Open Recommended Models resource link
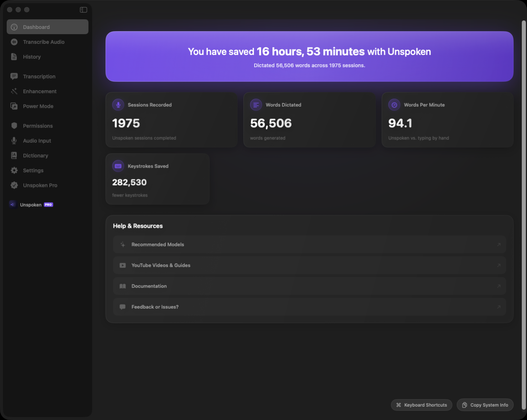Screen dimensions: 527x420 pos(310,245)
